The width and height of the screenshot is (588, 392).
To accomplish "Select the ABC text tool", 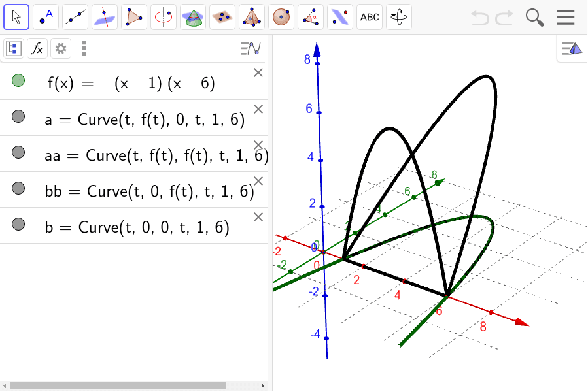I will (x=369, y=16).
